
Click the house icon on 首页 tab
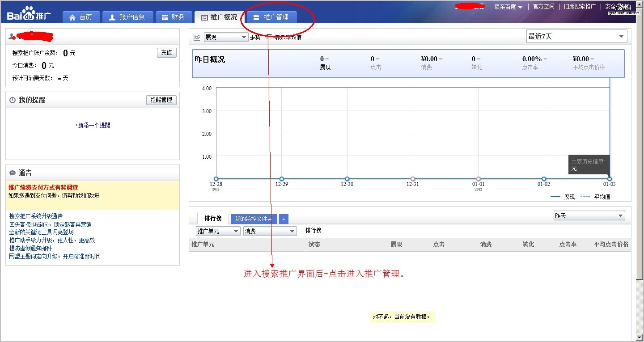(72, 17)
